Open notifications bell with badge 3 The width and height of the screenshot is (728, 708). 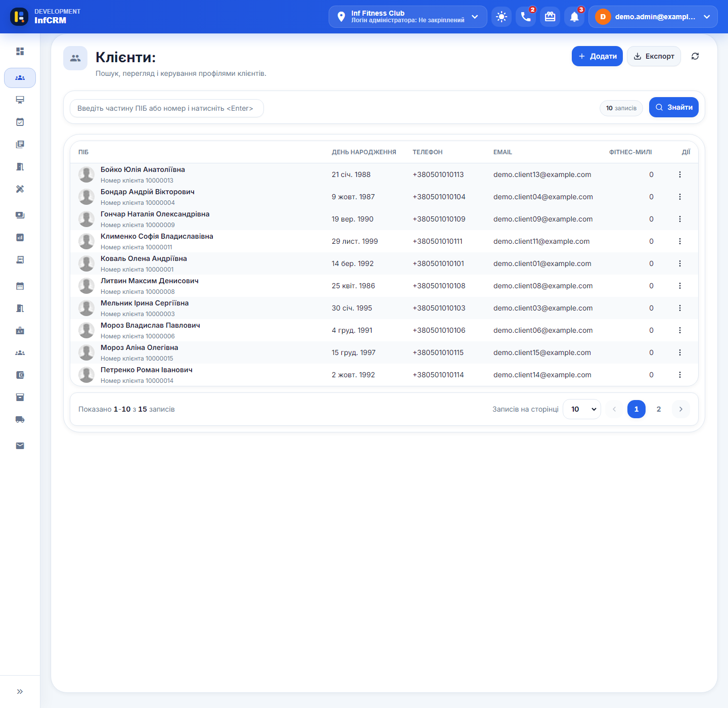pyautogui.click(x=574, y=17)
